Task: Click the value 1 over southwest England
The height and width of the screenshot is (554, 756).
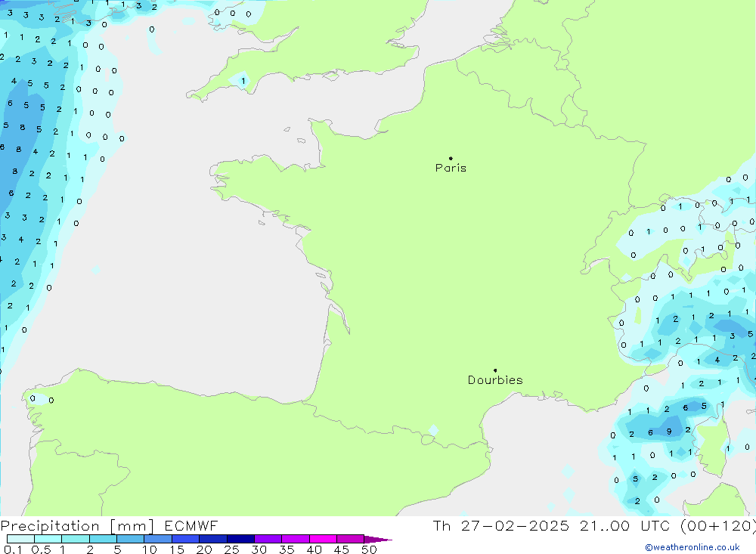Action: pyautogui.click(x=243, y=81)
